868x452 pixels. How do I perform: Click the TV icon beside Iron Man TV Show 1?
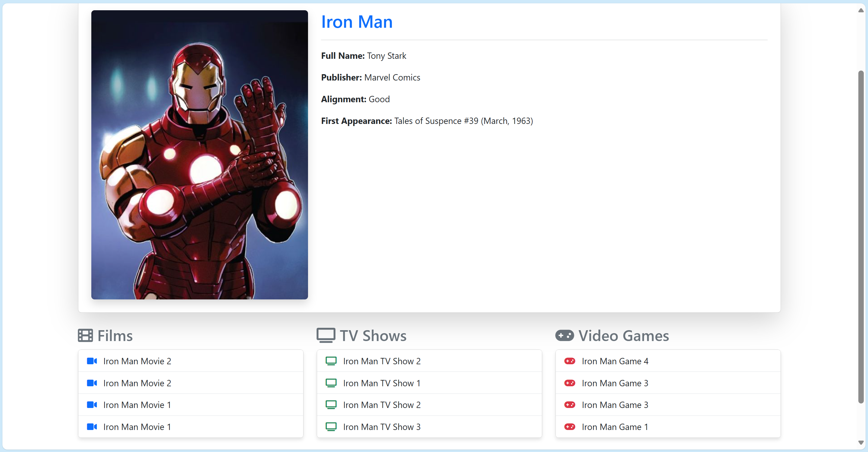pyautogui.click(x=331, y=383)
